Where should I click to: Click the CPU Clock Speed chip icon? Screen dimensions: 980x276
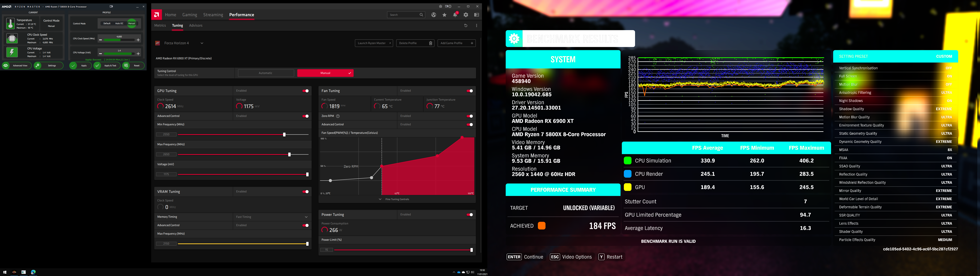click(x=12, y=38)
